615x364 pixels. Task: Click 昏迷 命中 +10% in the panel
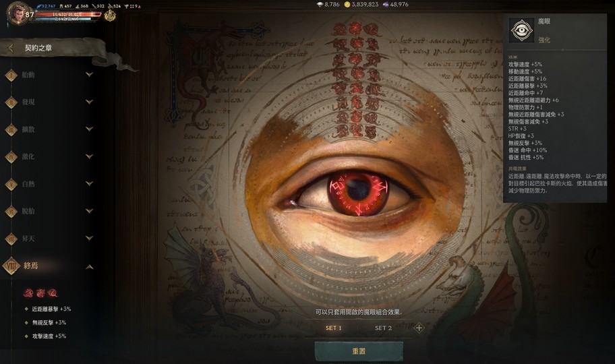click(x=527, y=150)
